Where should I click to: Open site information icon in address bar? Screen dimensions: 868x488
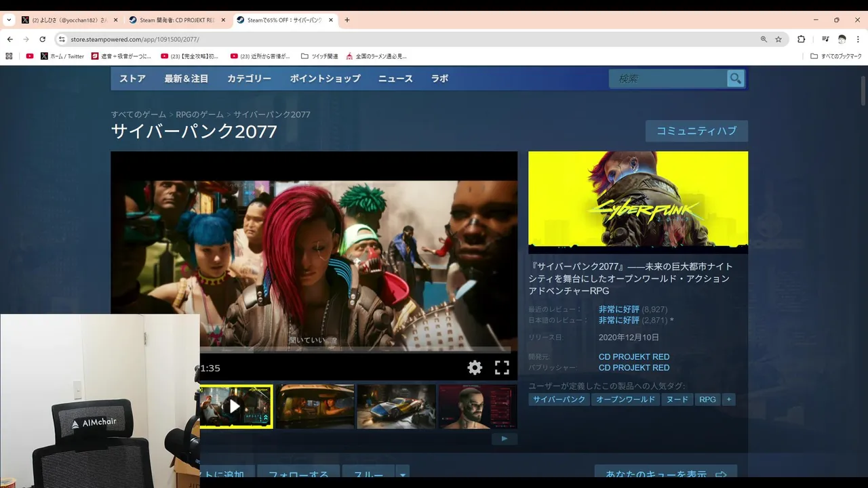pyautogui.click(x=62, y=39)
